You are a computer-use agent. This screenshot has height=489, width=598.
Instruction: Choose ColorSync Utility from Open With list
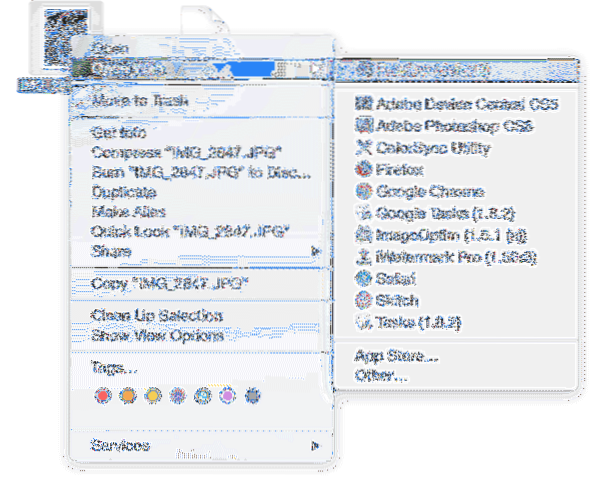[422, 148]
